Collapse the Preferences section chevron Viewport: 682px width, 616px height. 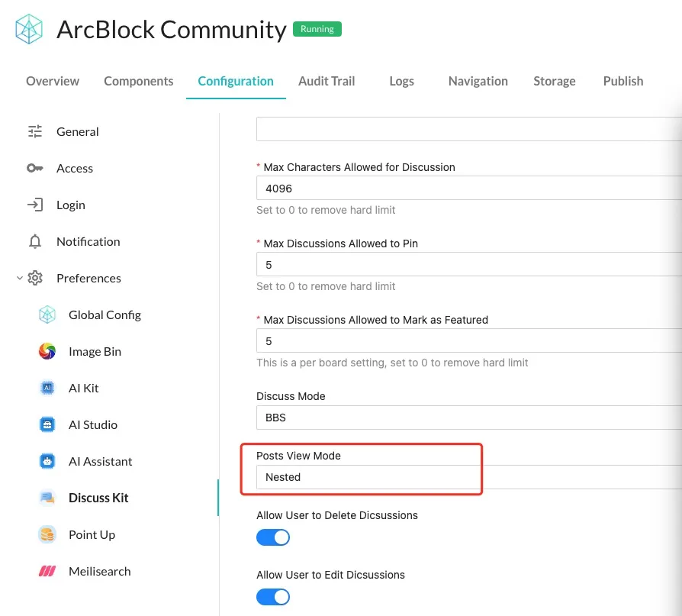pos(20,278)
